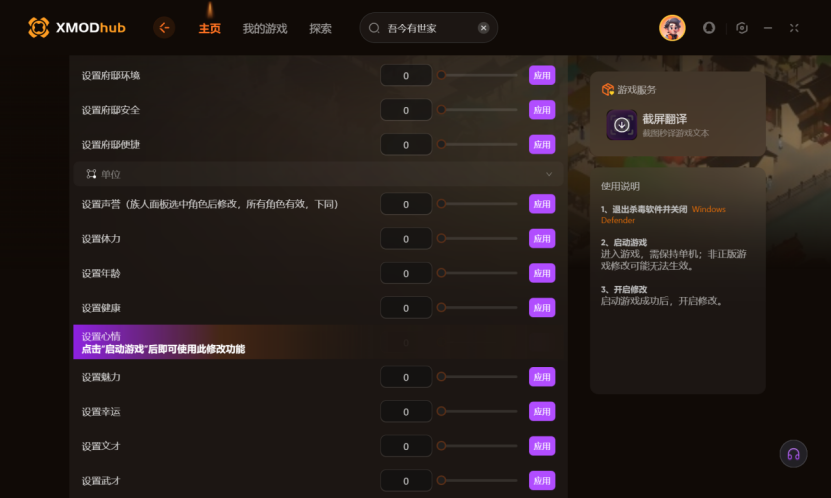Click the XMODhub logo icon

(38, 28)
